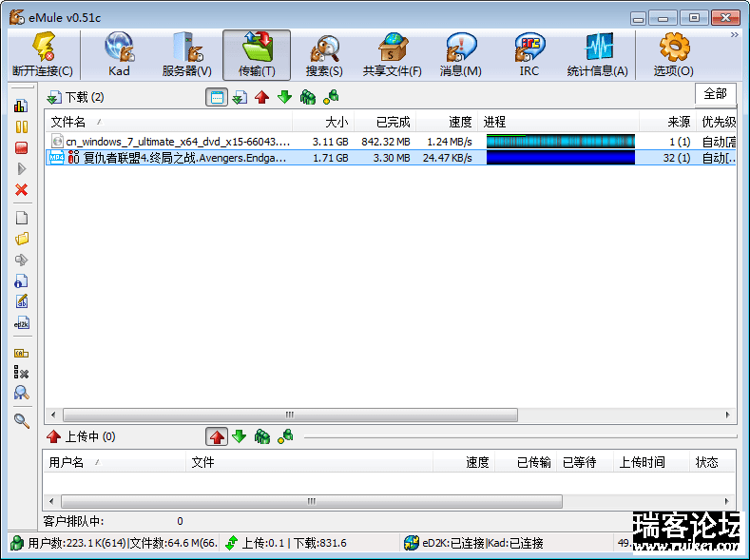Click the 状态 column header

click(712, 462)
